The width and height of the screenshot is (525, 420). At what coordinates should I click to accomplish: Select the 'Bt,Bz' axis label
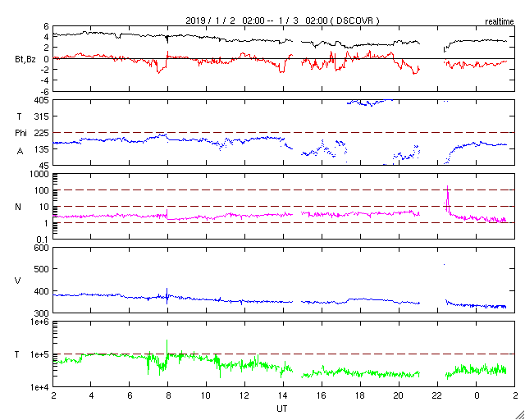[x=25, y=59]
